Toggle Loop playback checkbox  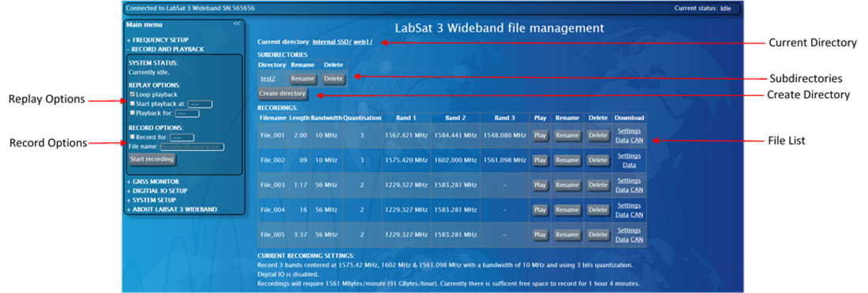[132, 95]
